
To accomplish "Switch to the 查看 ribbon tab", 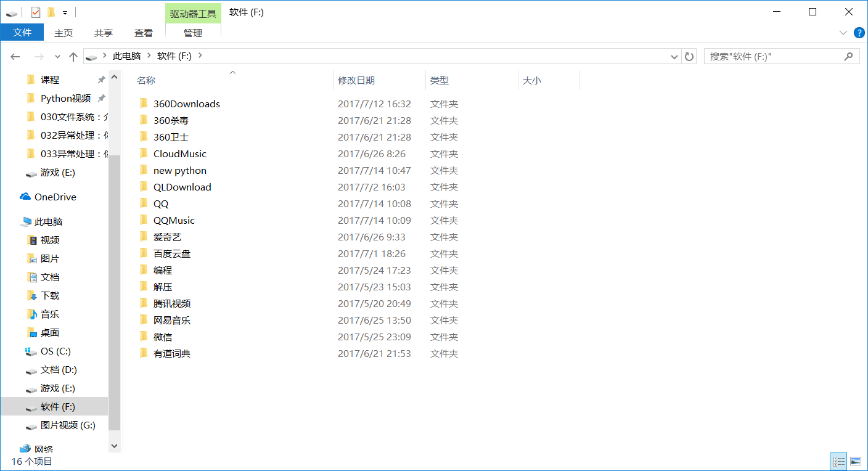I will pyautogui.click(x=144, y=33).
